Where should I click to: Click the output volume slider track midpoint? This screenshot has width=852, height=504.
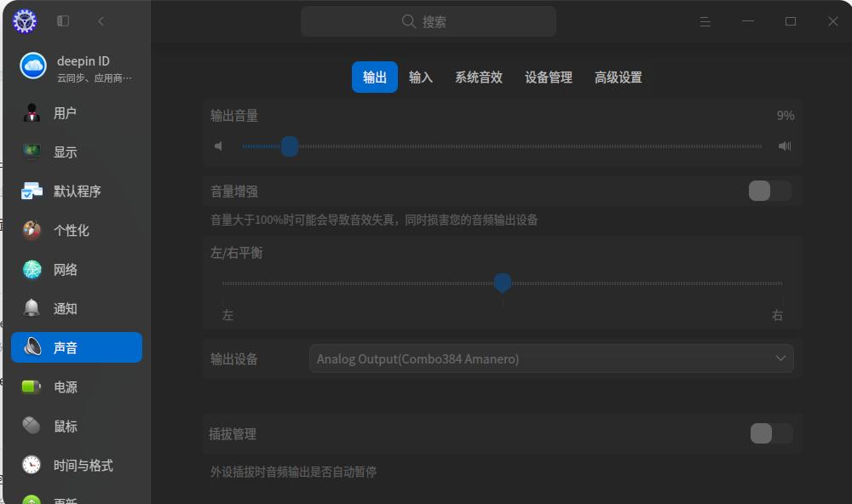(502, 146)
